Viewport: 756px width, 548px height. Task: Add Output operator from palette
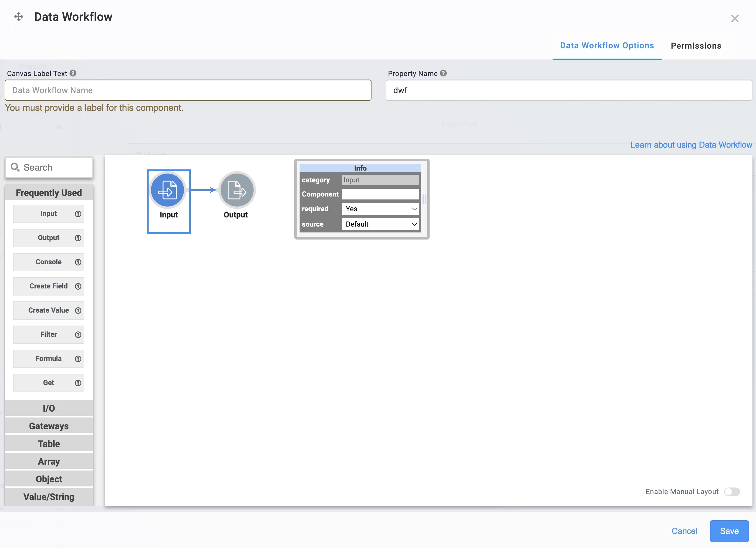(x=49, y=238)
